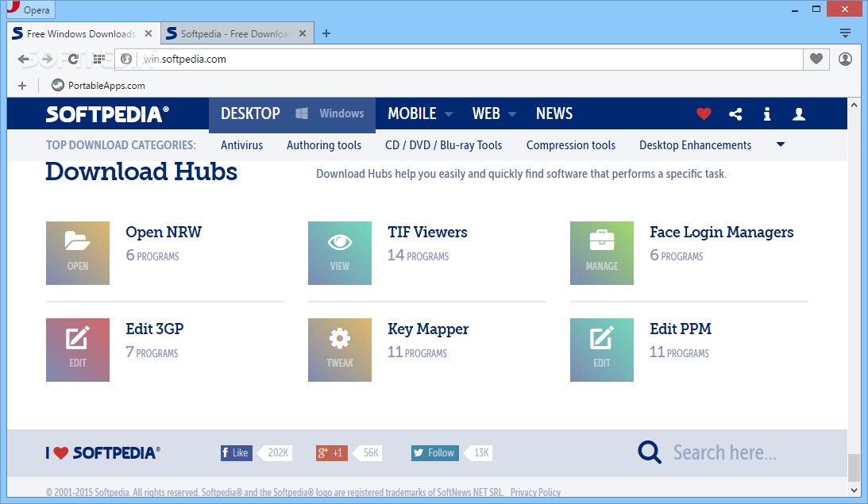Click the page scrollbar down arrow
Viewport: 868px width, 504px height.
tap(854, 491)
